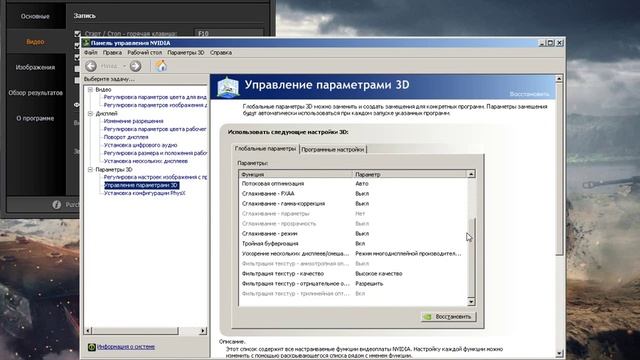640x360 pixels.
Task: Click the Параметр column header
Action: tap(410, 174)
